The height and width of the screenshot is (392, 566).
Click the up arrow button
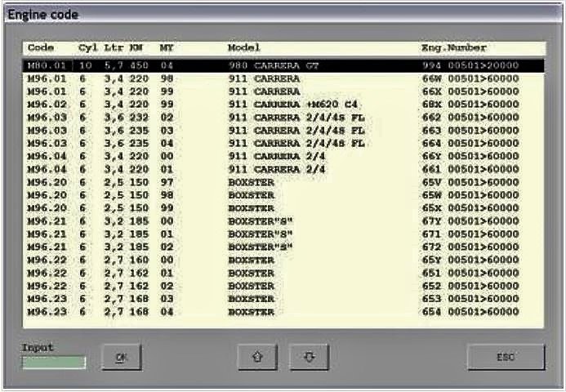[257, 358]
